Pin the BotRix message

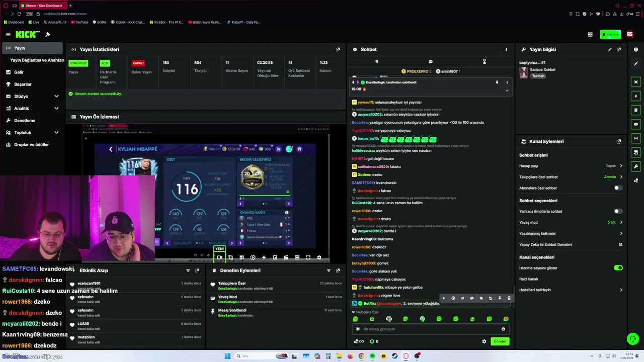[500, 298]
